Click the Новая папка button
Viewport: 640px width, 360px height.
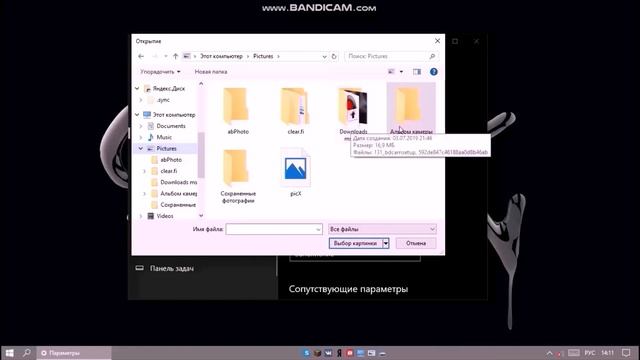click(x=211, y=72)
